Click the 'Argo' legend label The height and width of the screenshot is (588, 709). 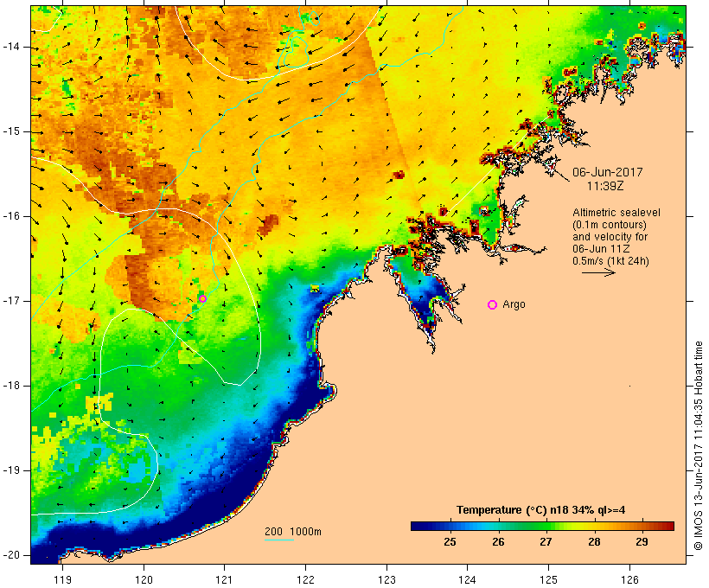[514, 304]
